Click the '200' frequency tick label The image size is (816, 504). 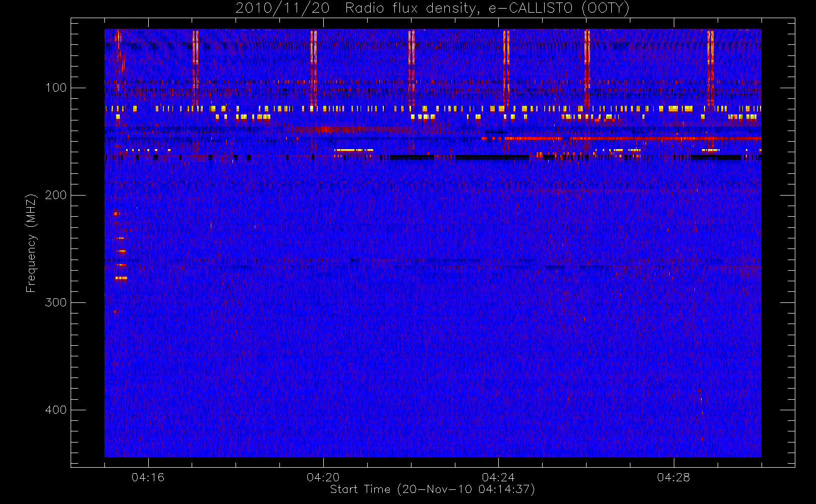point(56,195)
